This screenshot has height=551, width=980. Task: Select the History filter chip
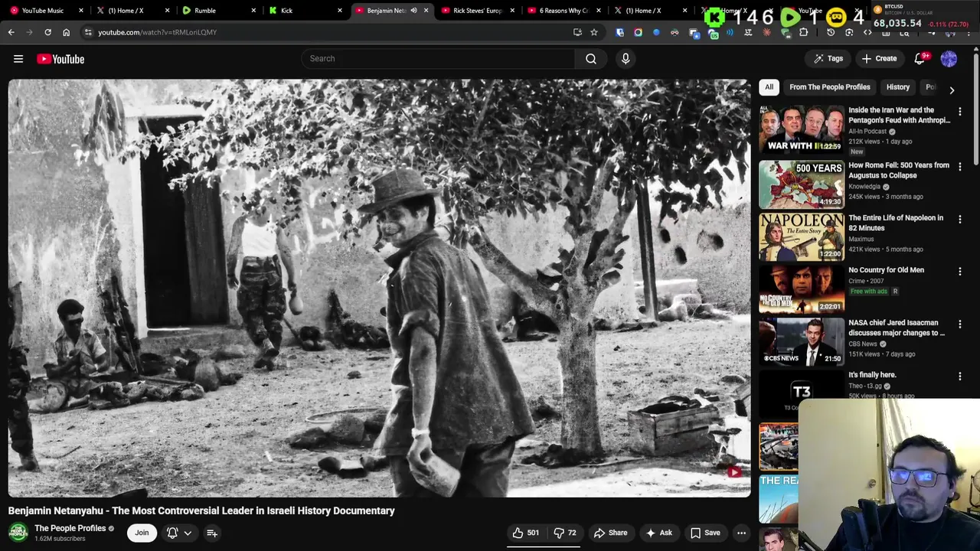coord(898,87)
